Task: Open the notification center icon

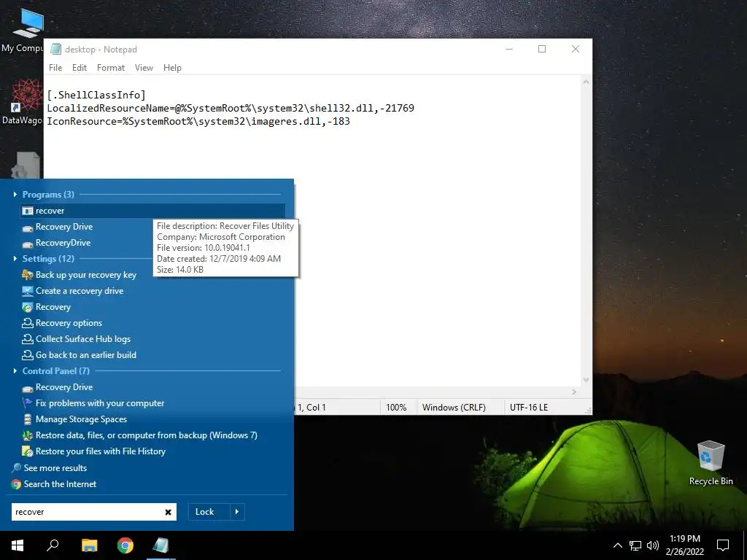Action: [x=723, y=545]
